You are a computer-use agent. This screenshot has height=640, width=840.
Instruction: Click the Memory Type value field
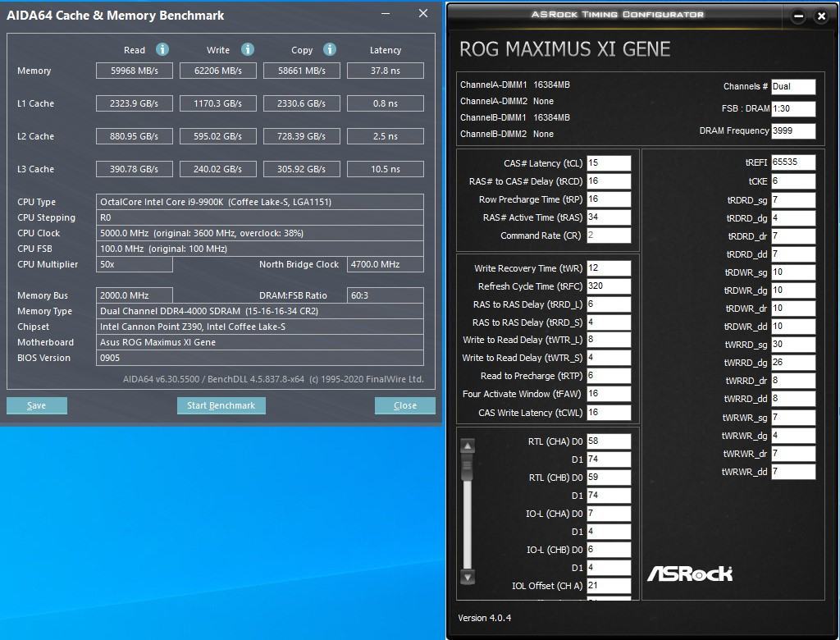(260, 311)
